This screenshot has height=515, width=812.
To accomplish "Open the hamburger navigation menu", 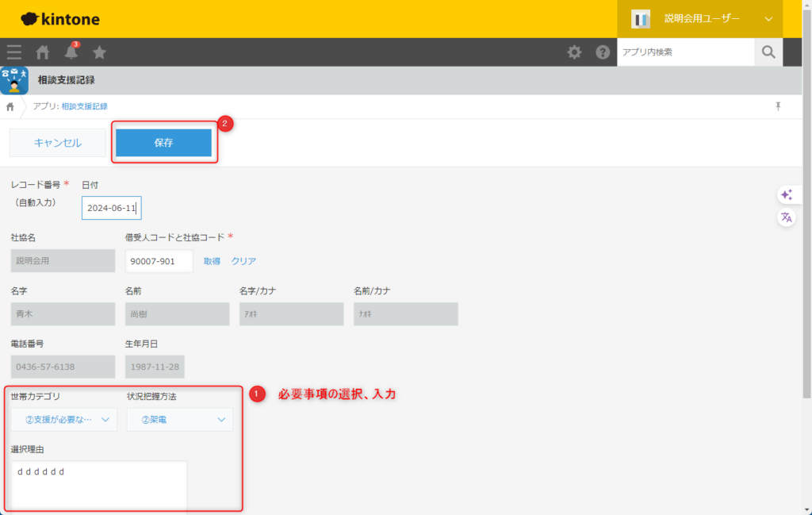I will [x=14, y=52].
